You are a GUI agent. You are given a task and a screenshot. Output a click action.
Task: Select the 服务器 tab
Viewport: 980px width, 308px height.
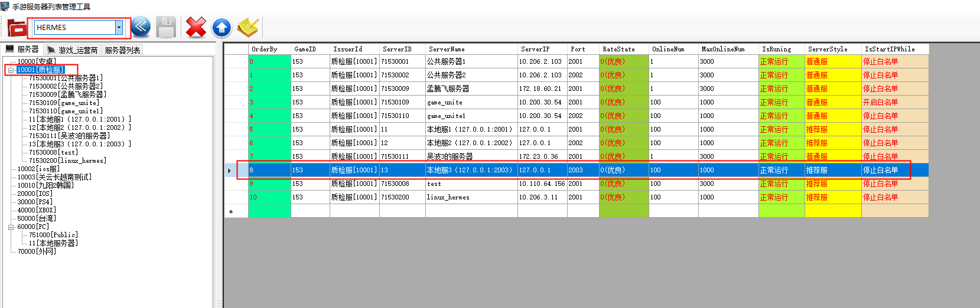click(22, 50)
